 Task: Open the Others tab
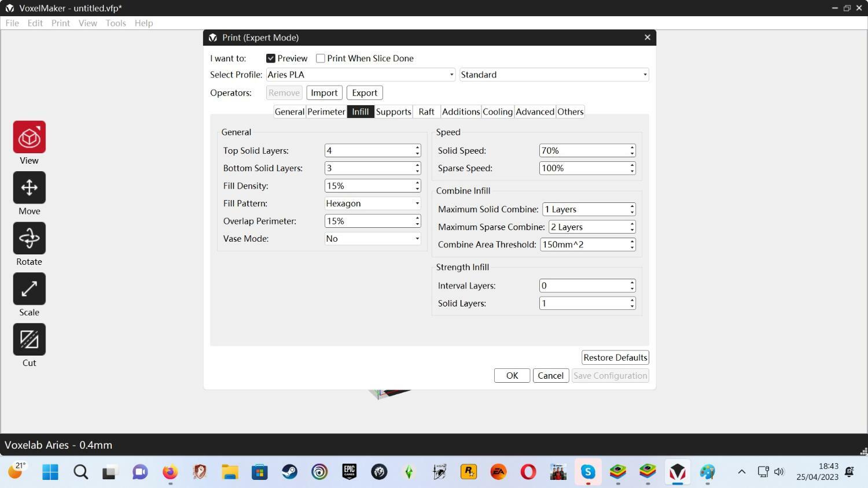[x=571, y=112]
